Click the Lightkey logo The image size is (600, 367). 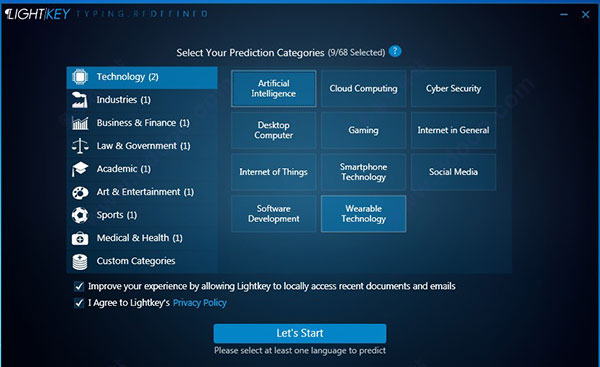click(37, 14)
